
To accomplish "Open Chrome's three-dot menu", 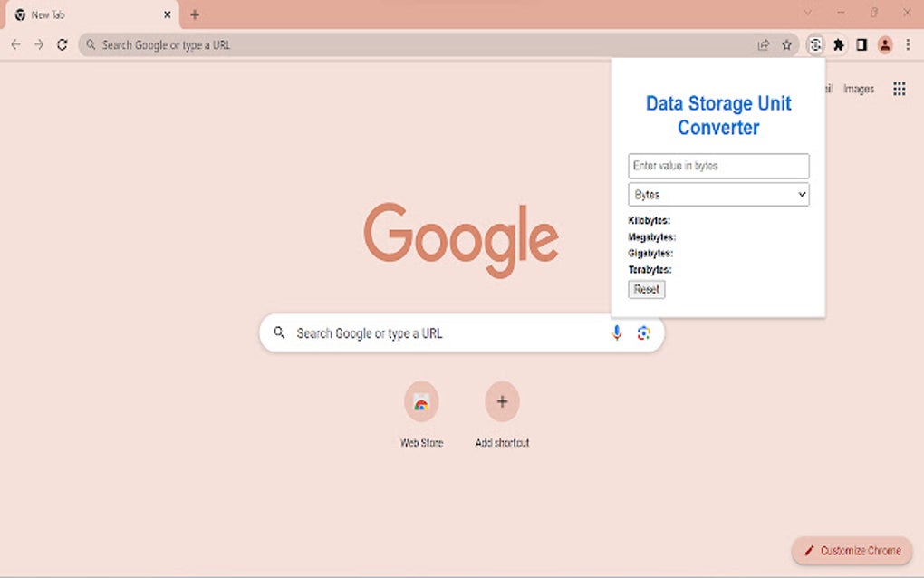I will pos(908,44).
